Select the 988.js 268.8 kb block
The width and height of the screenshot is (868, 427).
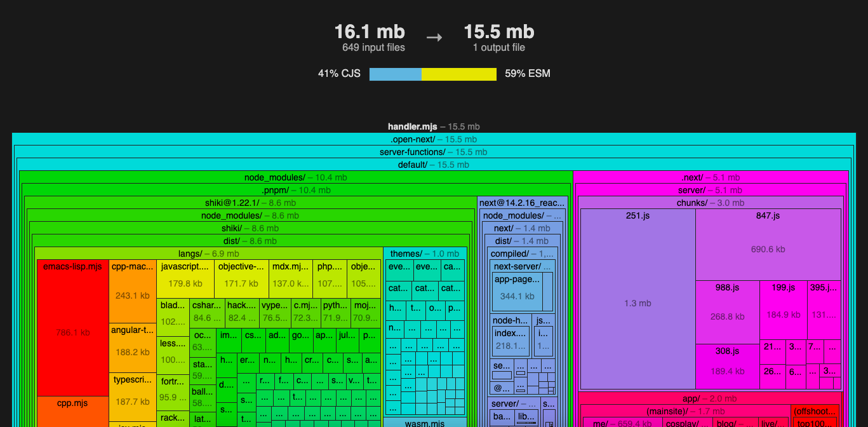pyautogui.click(x=728, y=312)
